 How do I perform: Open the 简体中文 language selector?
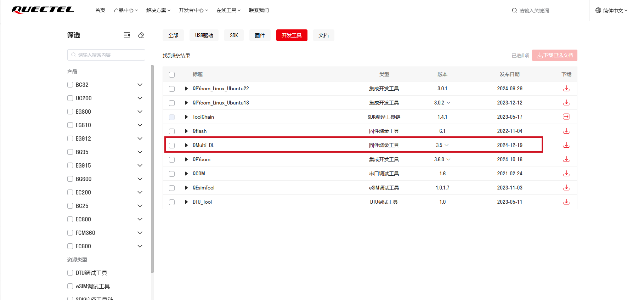pos(612,10)
